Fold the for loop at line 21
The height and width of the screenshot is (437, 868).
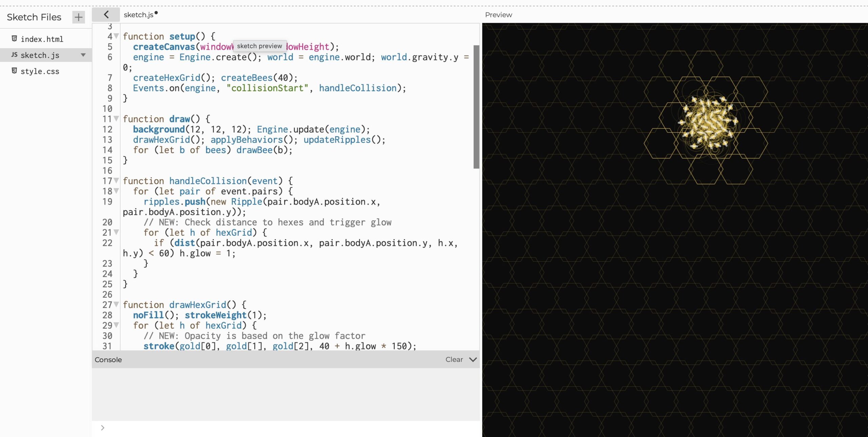[117, 232]
